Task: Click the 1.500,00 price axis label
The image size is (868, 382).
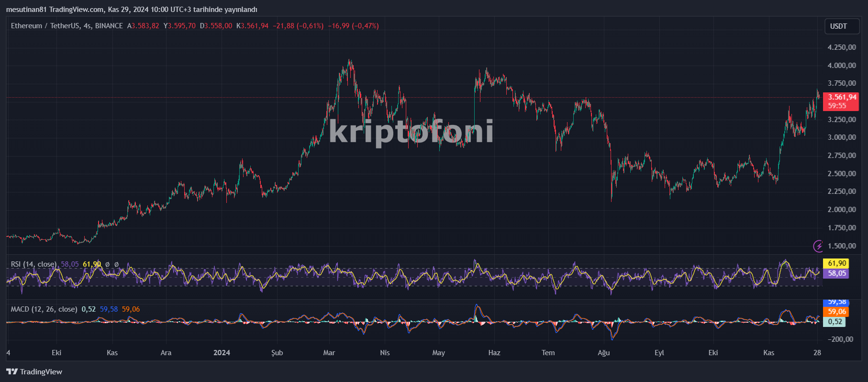Action: coord(842,246)
